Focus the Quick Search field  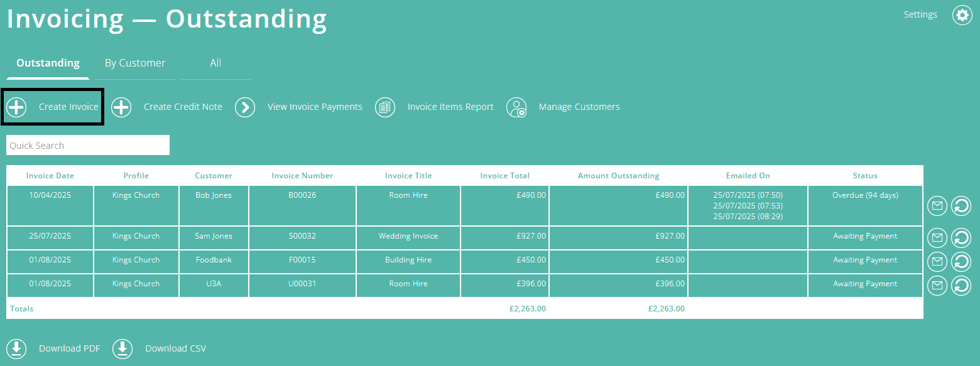coord(88,145)
